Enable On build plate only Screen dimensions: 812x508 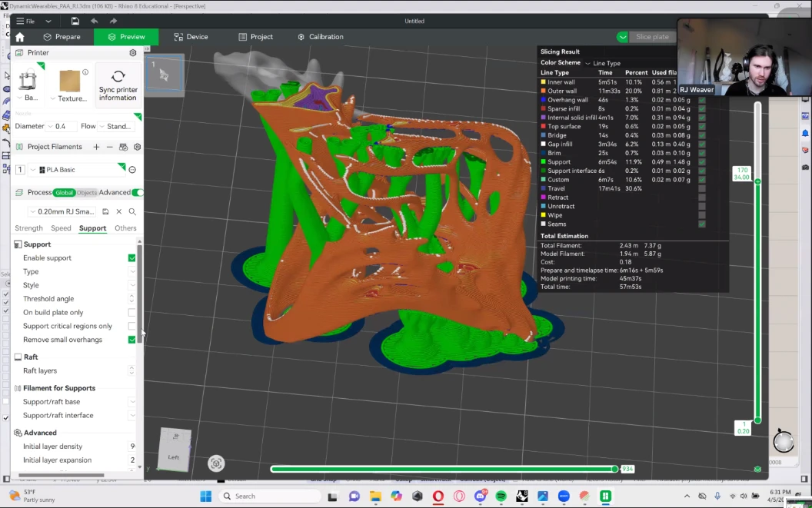click(x=132, y=313)
